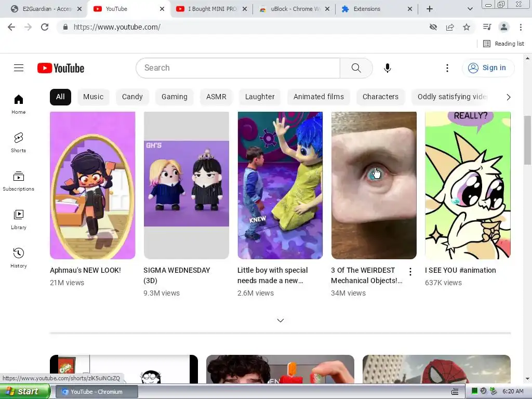Close the E2Guardian tab
Image resolution: width=532 pixels, height=399 pixels.
pyautogui.click(x=79, y=9)
